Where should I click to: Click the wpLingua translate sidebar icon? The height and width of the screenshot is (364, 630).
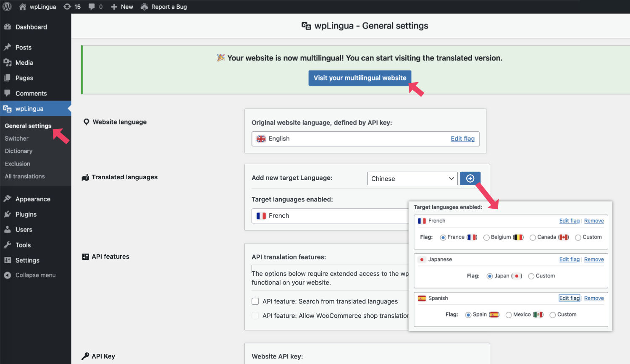tap(8, 109)
